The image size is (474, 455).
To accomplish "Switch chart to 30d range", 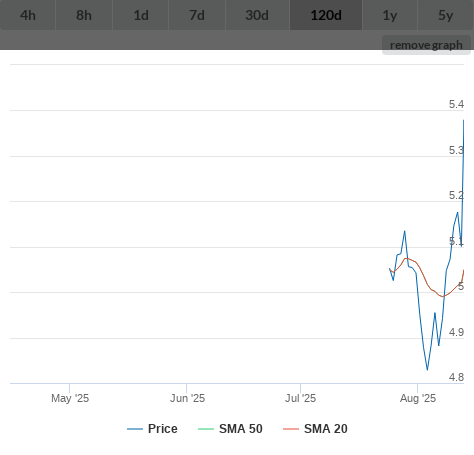I will 257,15.
